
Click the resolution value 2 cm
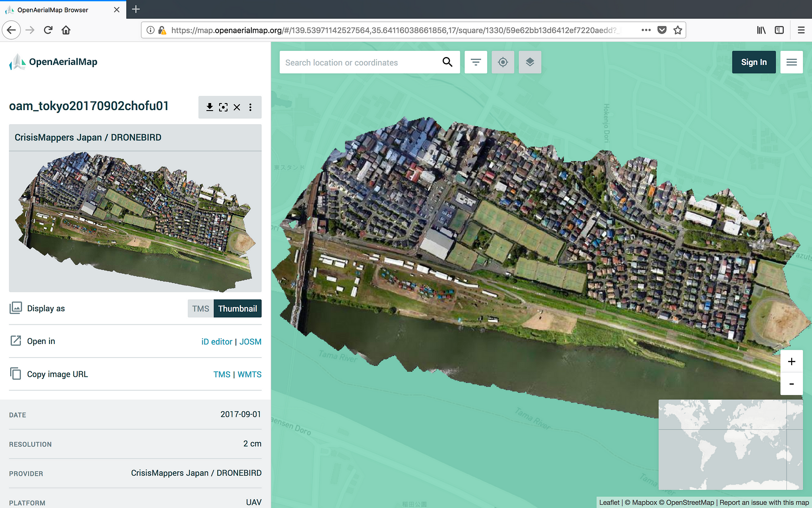click(252, 443)
